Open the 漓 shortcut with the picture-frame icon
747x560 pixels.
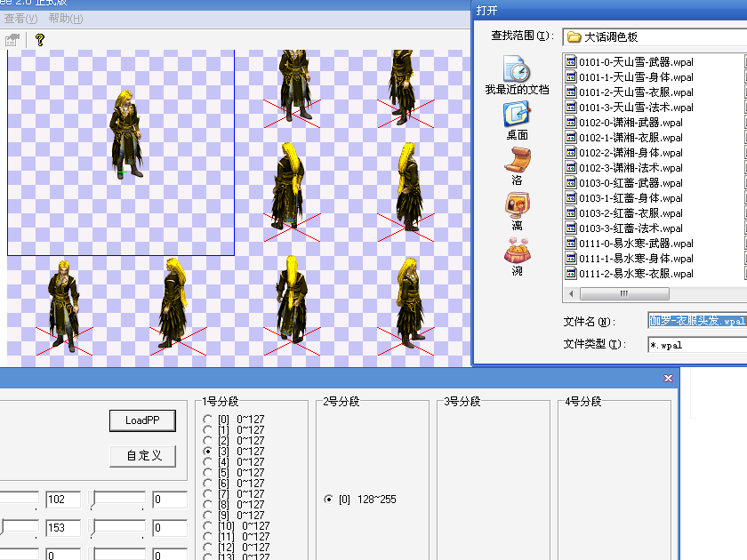tap(517, 212)
